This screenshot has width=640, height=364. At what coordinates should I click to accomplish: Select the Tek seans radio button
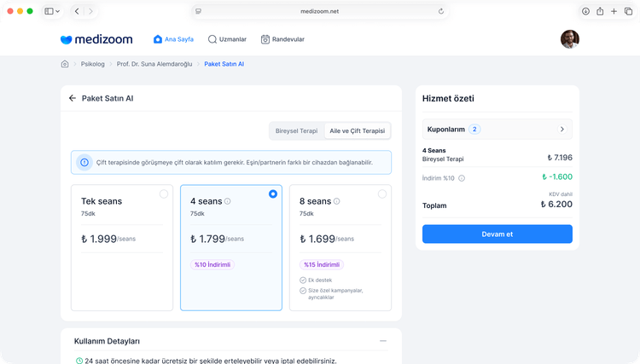(x=164, y=194)
